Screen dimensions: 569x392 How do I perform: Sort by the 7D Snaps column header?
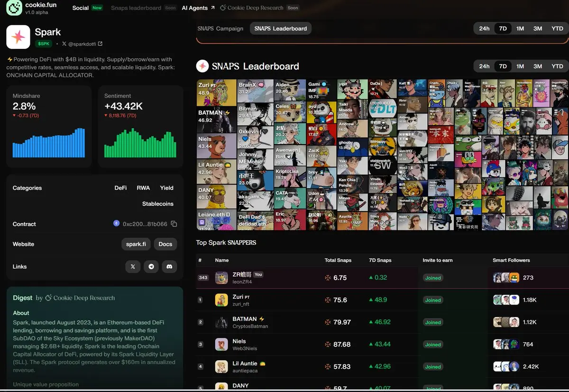coord(380,260)
